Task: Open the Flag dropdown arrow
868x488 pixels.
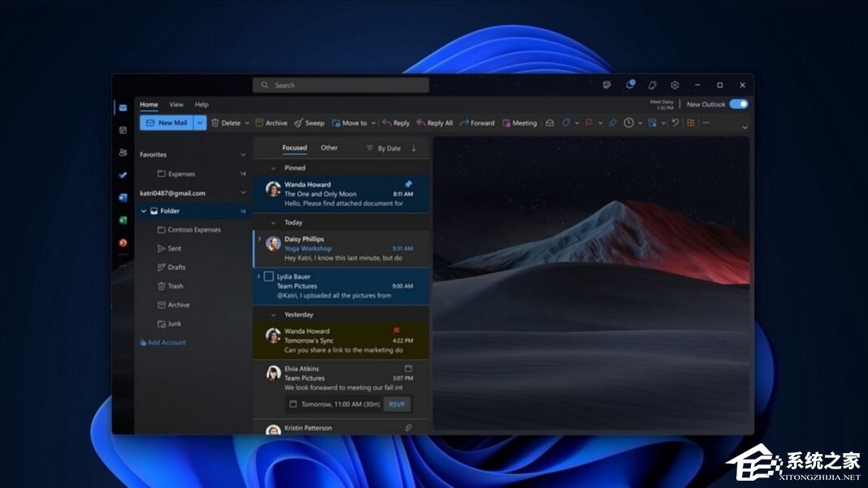Action: (600, 123)
